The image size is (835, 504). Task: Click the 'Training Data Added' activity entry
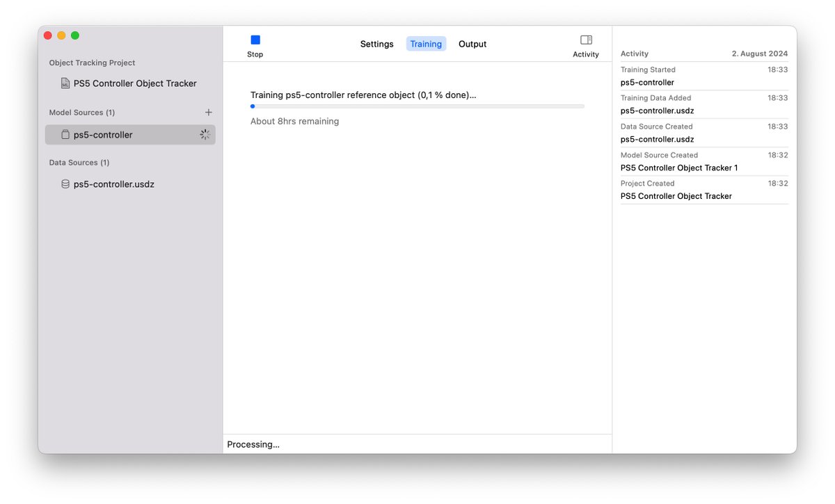[x=704, y=104]
